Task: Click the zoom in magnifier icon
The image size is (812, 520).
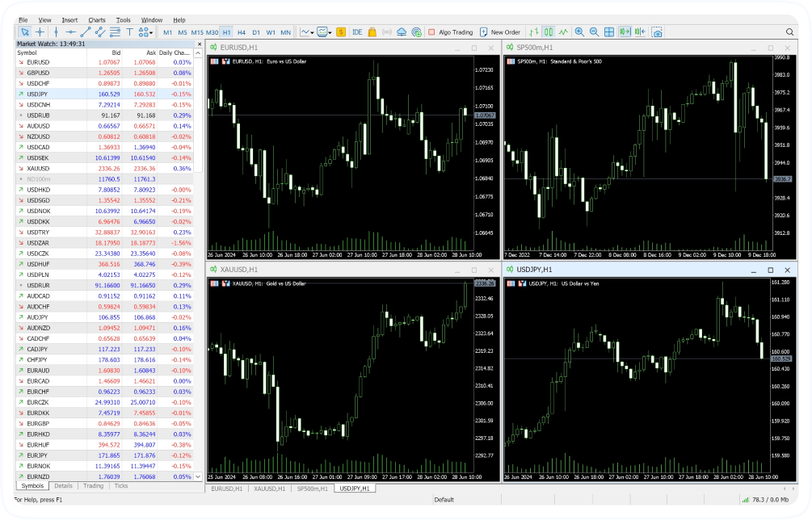Action: [x=578, y=32]
